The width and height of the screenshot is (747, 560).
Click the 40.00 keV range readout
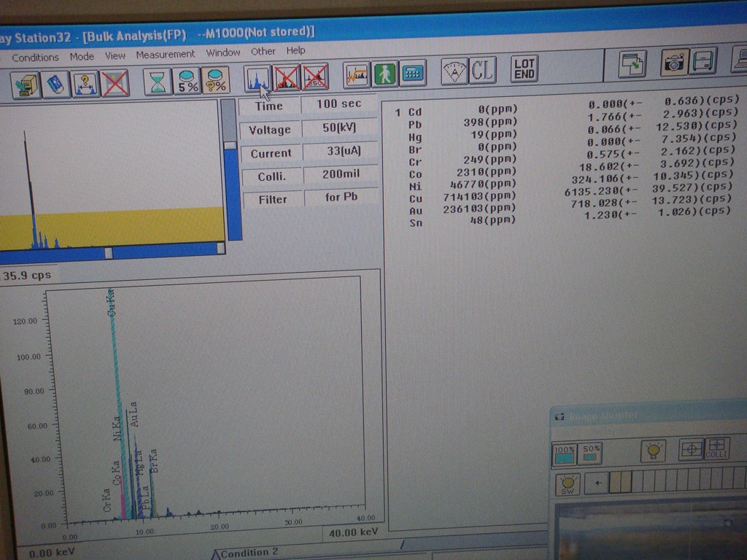pos(353,533)
